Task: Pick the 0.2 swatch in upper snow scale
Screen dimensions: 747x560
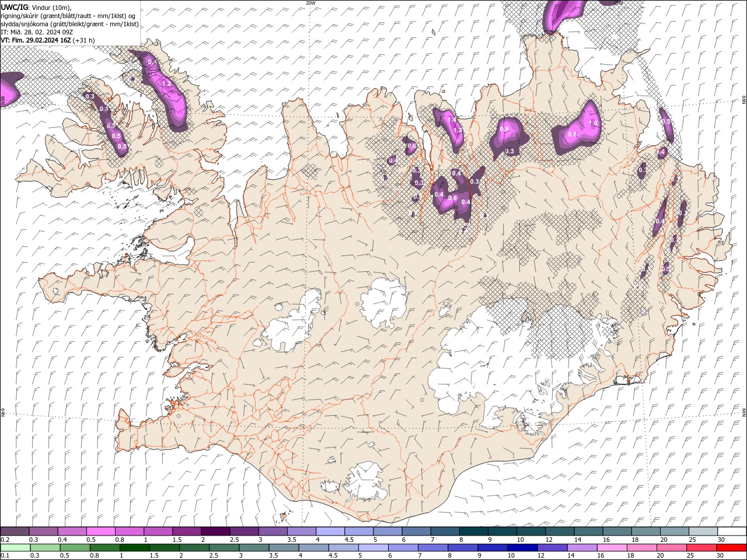Action: 15,531
